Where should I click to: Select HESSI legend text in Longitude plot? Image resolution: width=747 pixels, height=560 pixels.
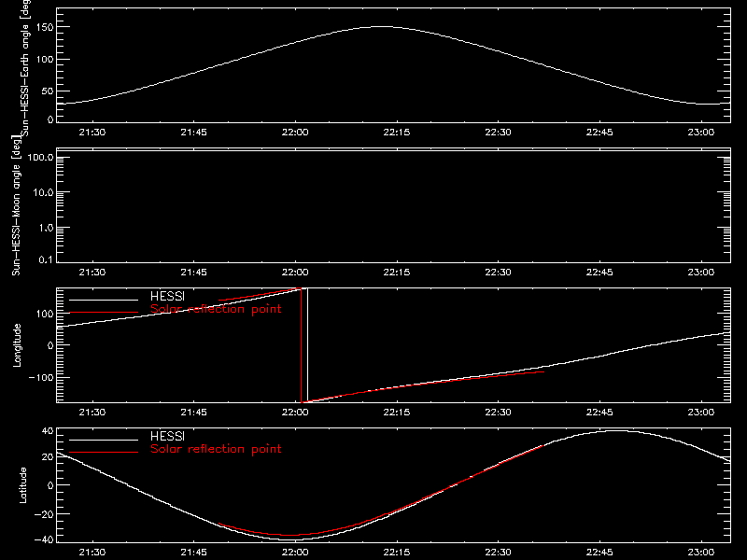(x=167, y=296)
